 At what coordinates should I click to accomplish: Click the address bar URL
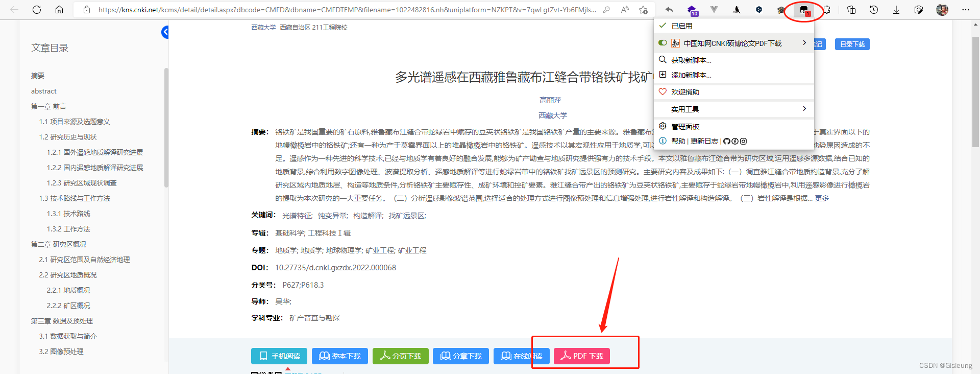(x=347, y=10)
